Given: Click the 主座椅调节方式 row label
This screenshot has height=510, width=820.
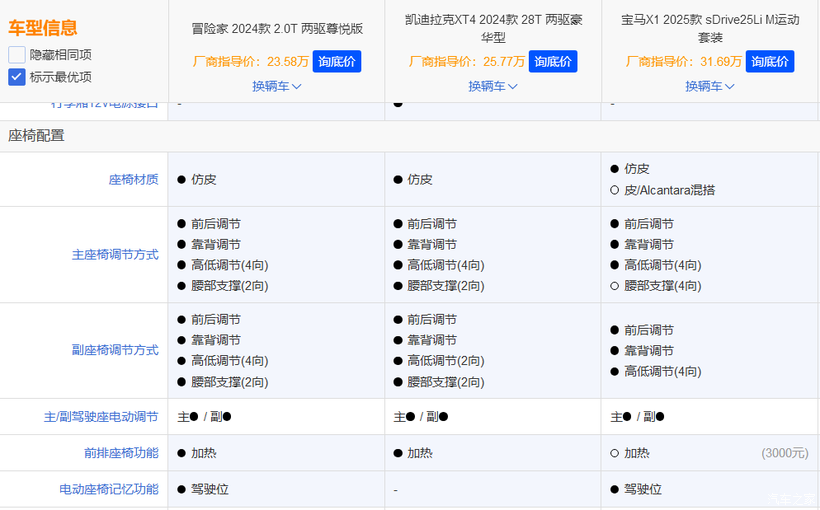Looking at the screenshot, I should [115, 255].
